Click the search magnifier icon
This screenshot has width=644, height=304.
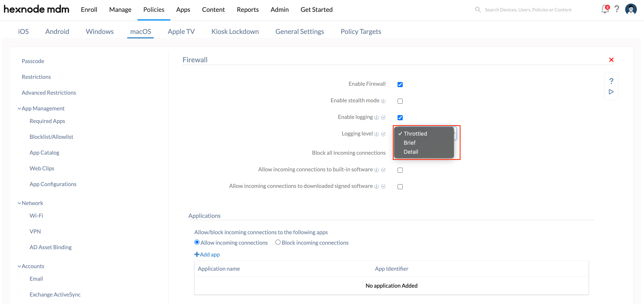(478, 9)
